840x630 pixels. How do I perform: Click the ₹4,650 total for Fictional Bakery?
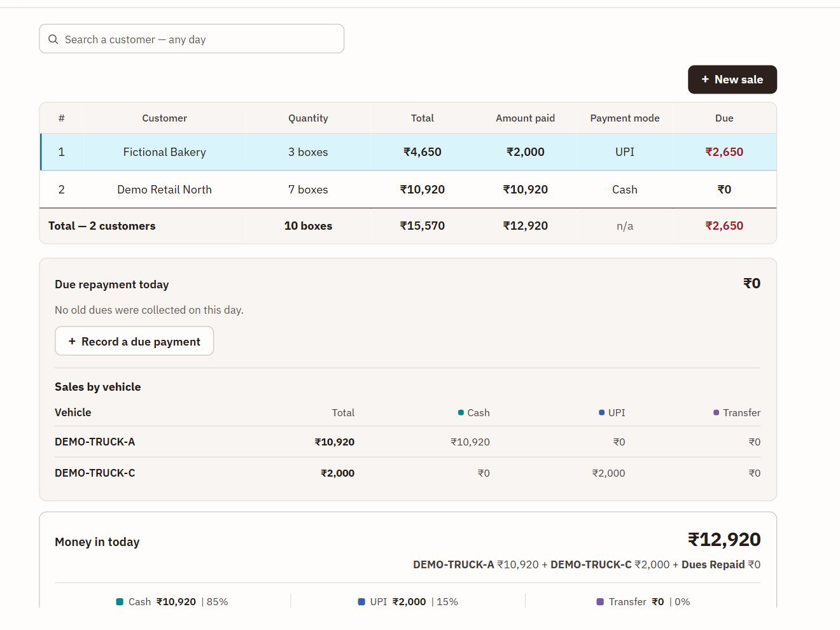coord(423,152)
